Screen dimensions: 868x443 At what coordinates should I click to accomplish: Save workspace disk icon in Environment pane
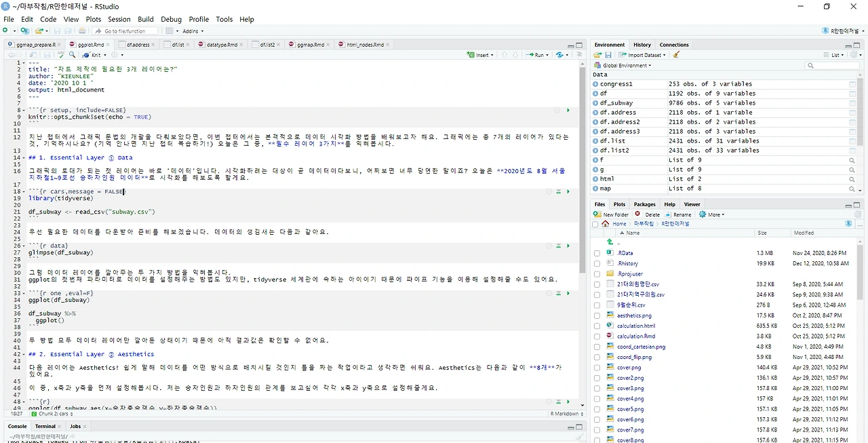coord(608,54)
